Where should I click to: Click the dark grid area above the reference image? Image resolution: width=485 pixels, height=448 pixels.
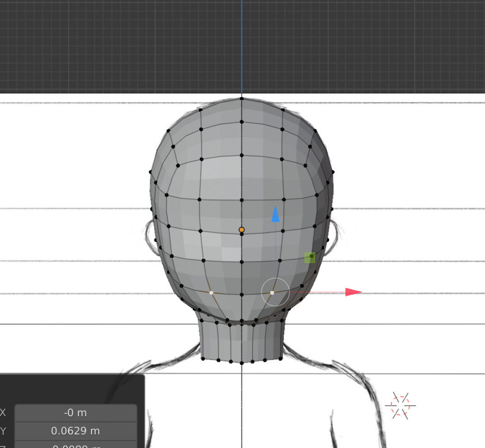click(118, 47)
